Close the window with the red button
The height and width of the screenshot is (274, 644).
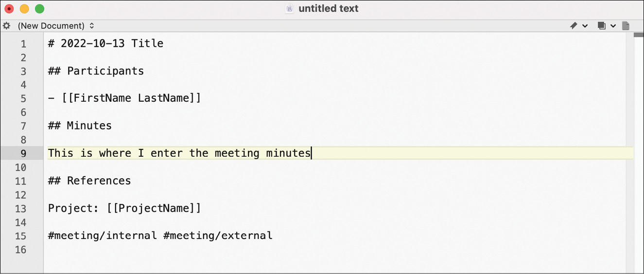coord(9,9)
